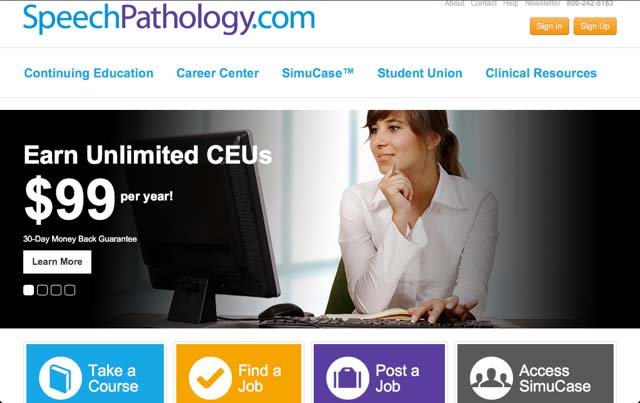Open the SimuCase menu item

tap(318, 73)
